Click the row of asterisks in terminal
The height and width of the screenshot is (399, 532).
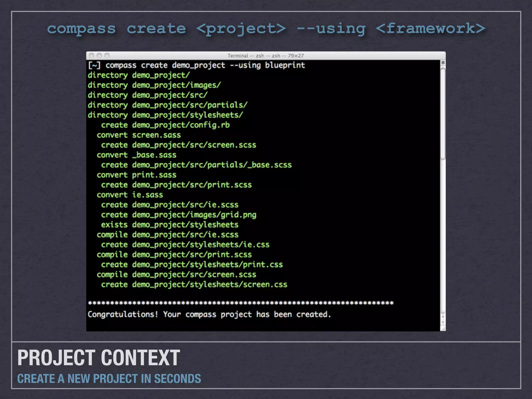[241, 303]
